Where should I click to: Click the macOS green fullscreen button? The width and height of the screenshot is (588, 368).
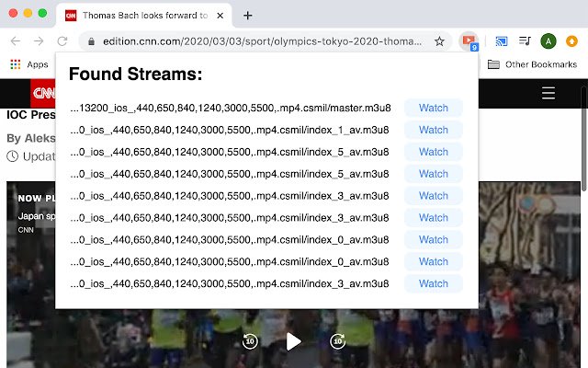tap(43, 13)
